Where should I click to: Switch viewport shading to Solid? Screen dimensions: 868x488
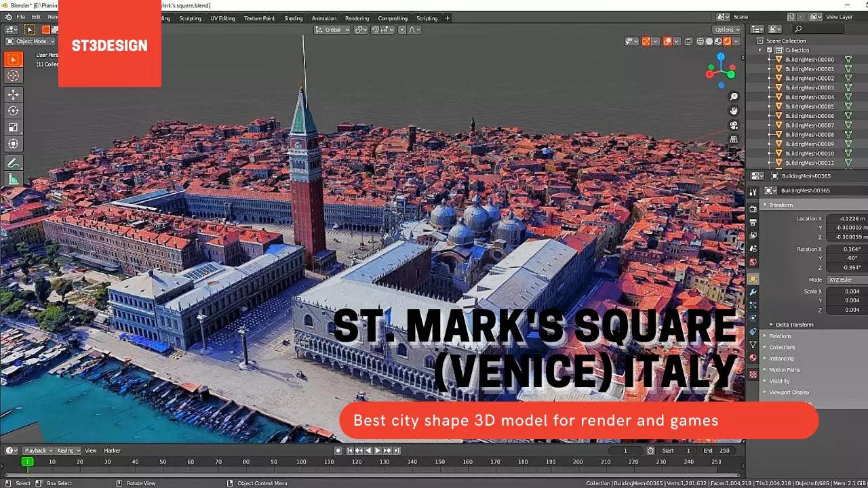pyautogui.click(x=709, y=41)
